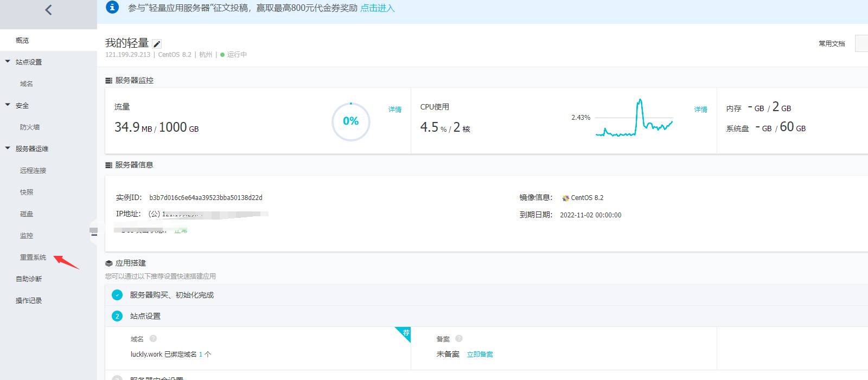Click the CPU usage line chart
Screen dimensions: 868x380
[634, 119]
